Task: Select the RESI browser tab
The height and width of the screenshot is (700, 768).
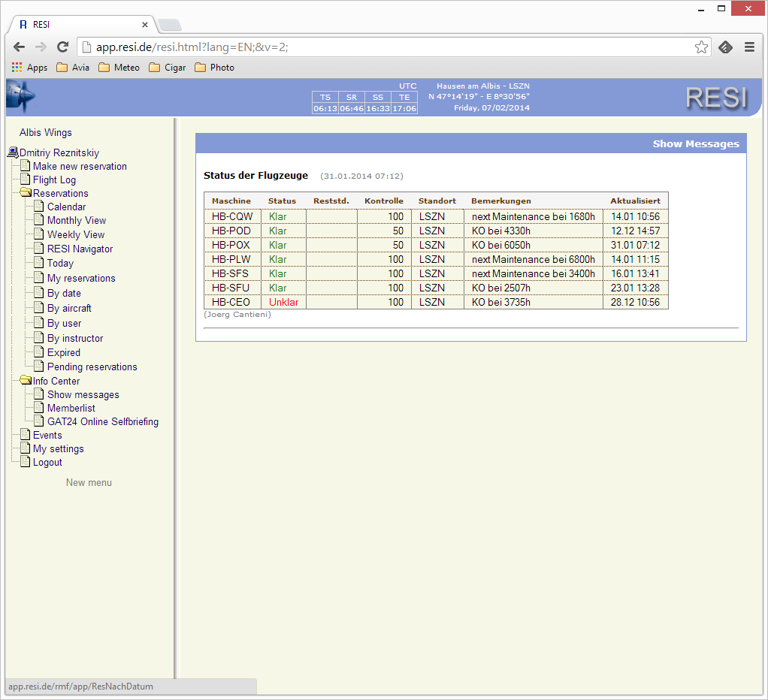Action: [x=79, y=25]
